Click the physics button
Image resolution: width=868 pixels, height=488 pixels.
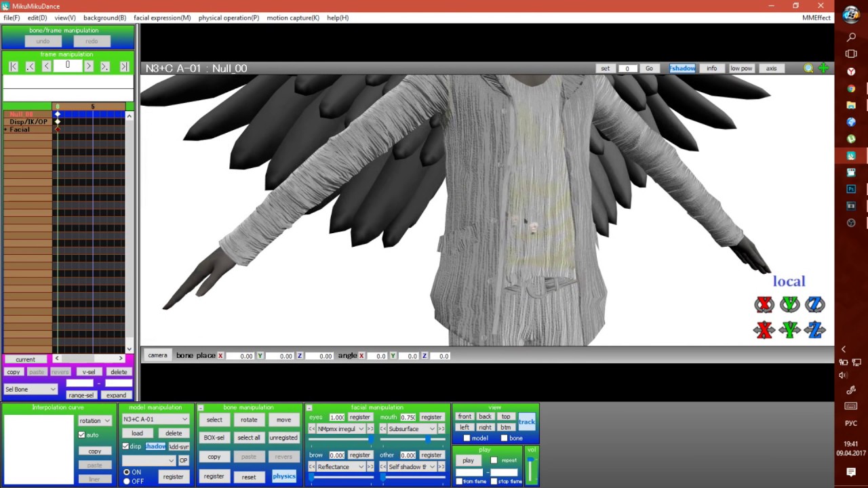[x=284, y=476]
